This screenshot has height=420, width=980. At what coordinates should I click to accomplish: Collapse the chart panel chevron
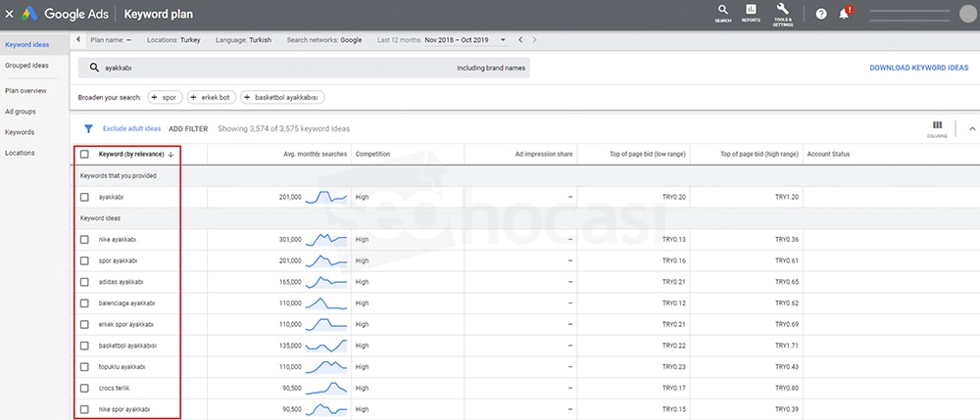[x=971, y=128]
